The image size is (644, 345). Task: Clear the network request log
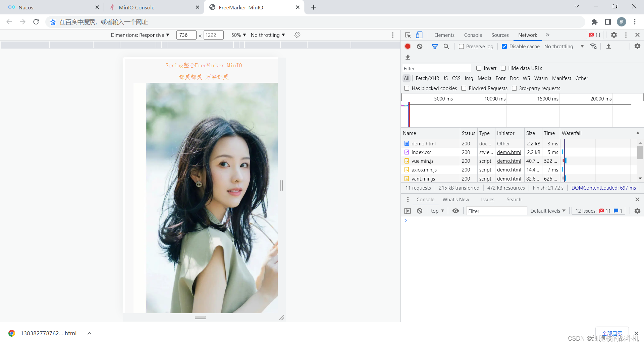point(419,46)
